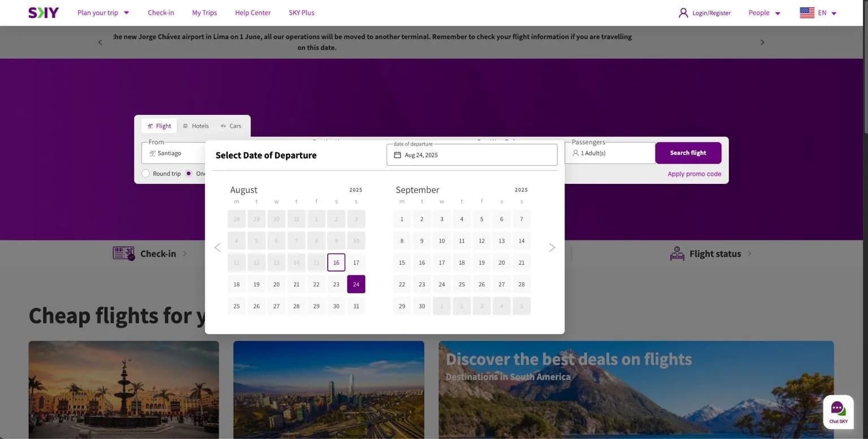Click the page vertical scrollbar

pyautogui.click(x=865, y=68)
